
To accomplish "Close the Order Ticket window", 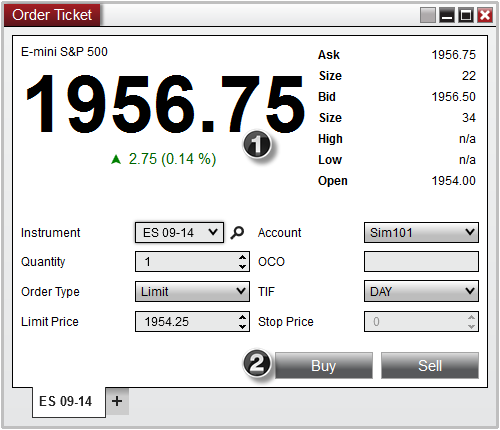I will 485,15.
